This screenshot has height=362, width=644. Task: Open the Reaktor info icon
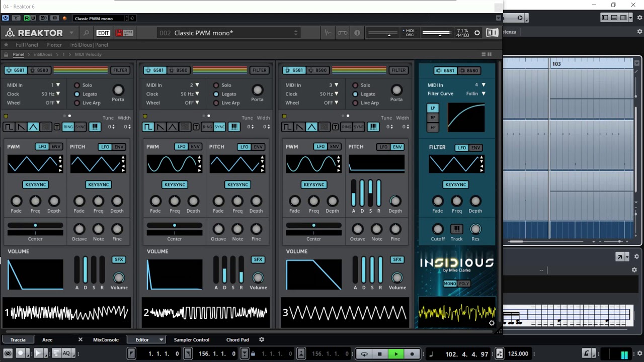click(x=357, y=33)
